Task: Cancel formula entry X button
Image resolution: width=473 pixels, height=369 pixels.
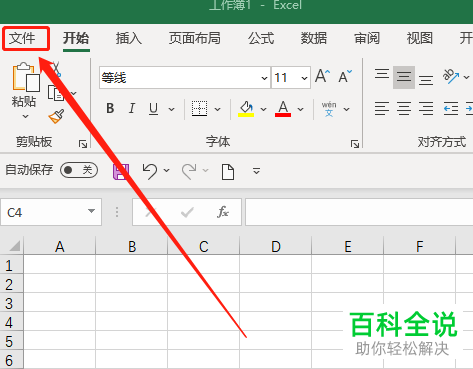Action: coord(150,212)
